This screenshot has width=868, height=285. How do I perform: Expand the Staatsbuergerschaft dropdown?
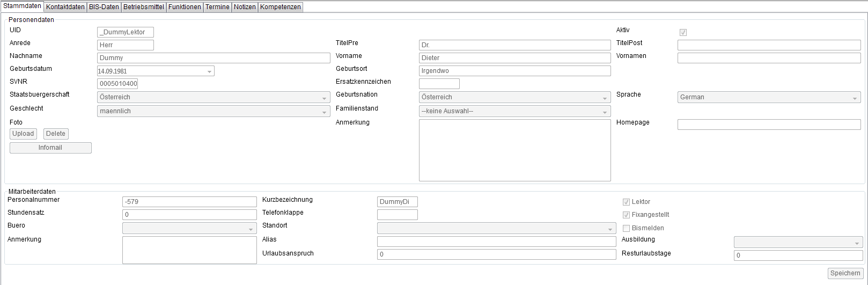[324, 98]
